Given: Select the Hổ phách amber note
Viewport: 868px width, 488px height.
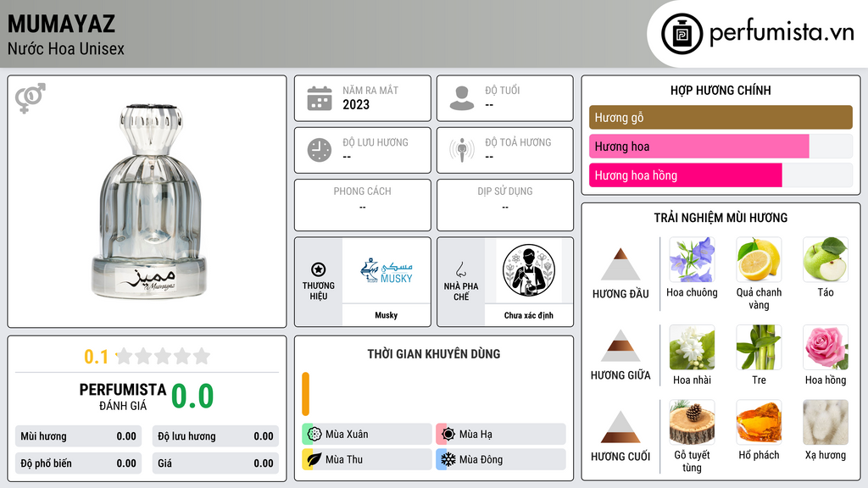Looking at the screenshot, I should [x=759, y=422].
